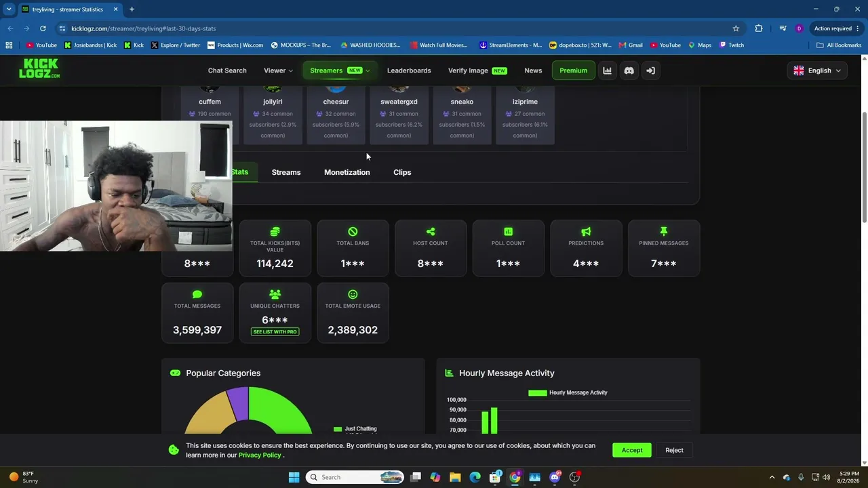The width and height of the screenshot is (868, 488).
Task: Open the statistics chart icon in navbar
Action: tap(608, 70)
